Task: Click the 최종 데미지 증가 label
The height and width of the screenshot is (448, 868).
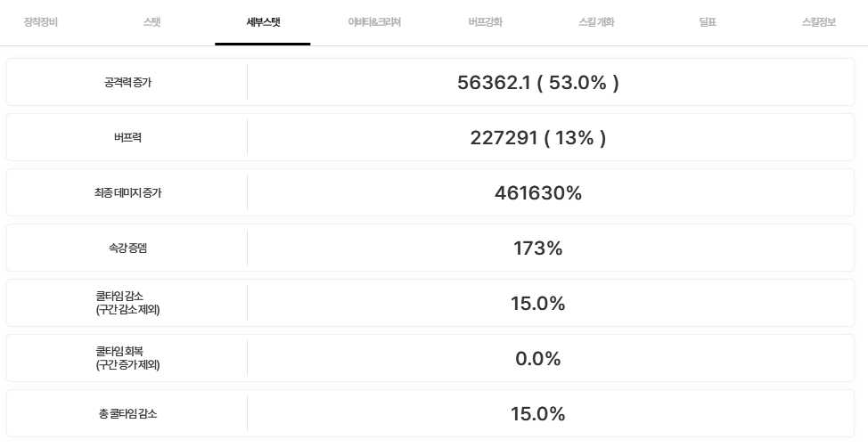Action: coord(127,193)
